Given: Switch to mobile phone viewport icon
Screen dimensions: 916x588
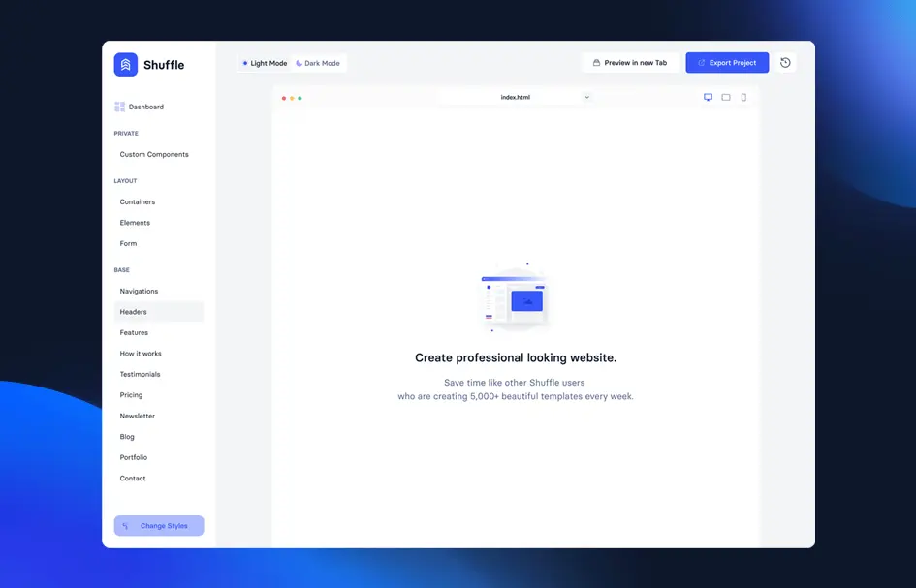Looking at the screenshot, I should coord(743,97).
